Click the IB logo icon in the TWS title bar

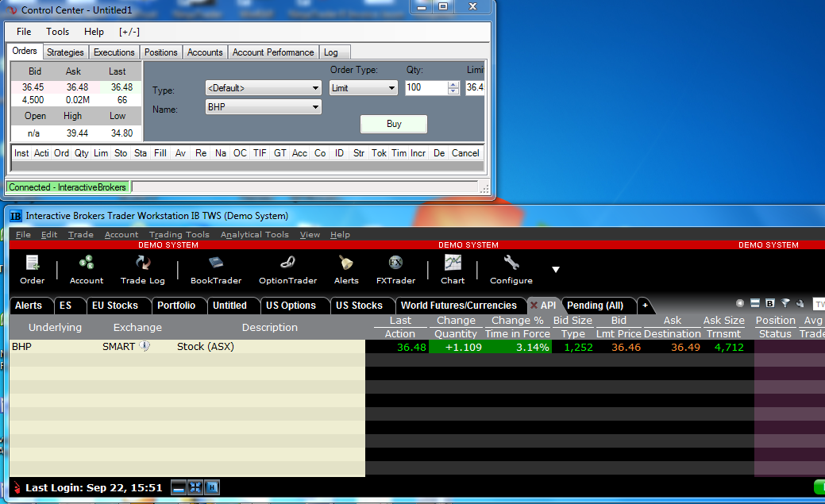click(x=16, y=216)
